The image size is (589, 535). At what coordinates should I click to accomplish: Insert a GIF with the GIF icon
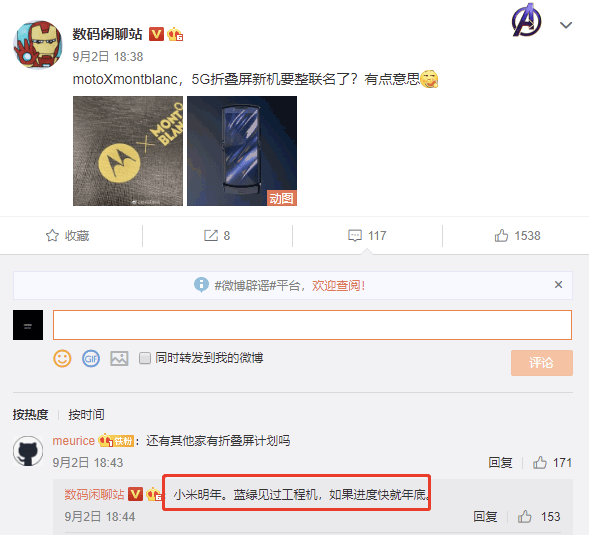coord(91,358)
